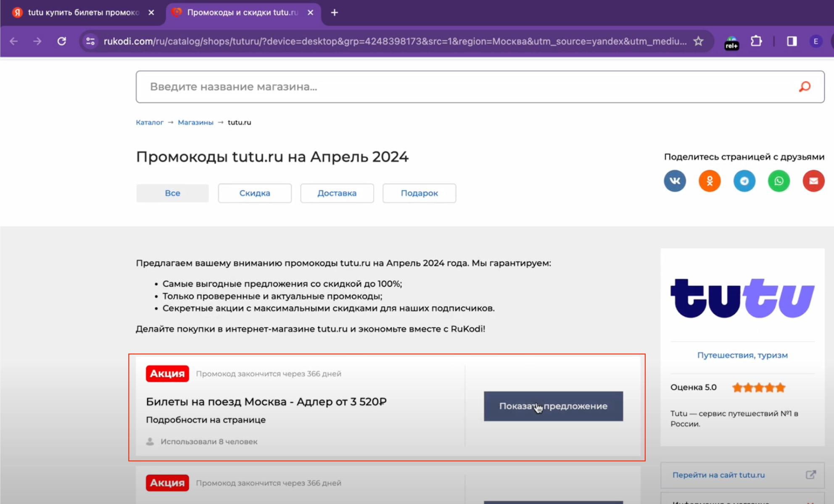Click the Показать предложение button
Image resolution: width=834 pixels, height=504 pixels.
pos(553,406)
